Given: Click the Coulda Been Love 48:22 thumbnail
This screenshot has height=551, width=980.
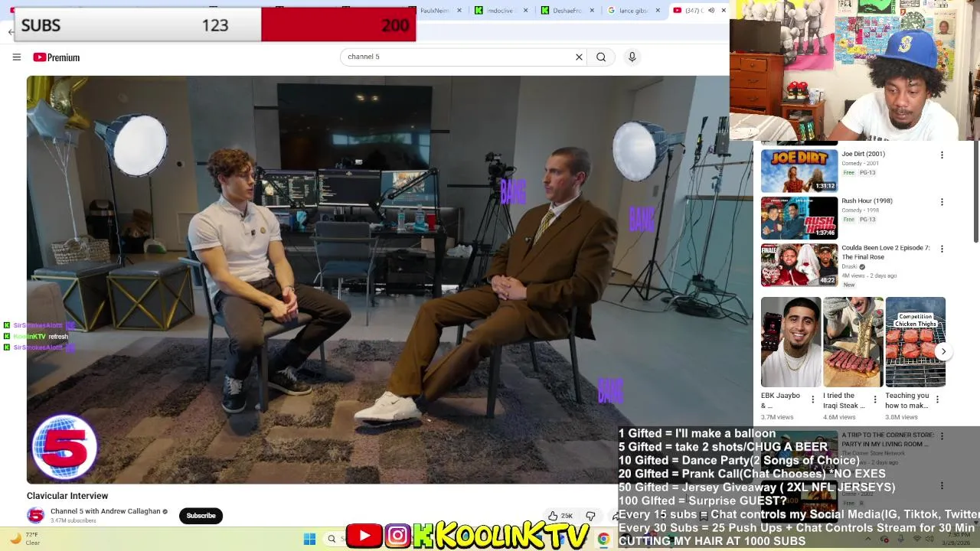Looking at the screenshot, I should pyautogui.click(x=799, y=265).
